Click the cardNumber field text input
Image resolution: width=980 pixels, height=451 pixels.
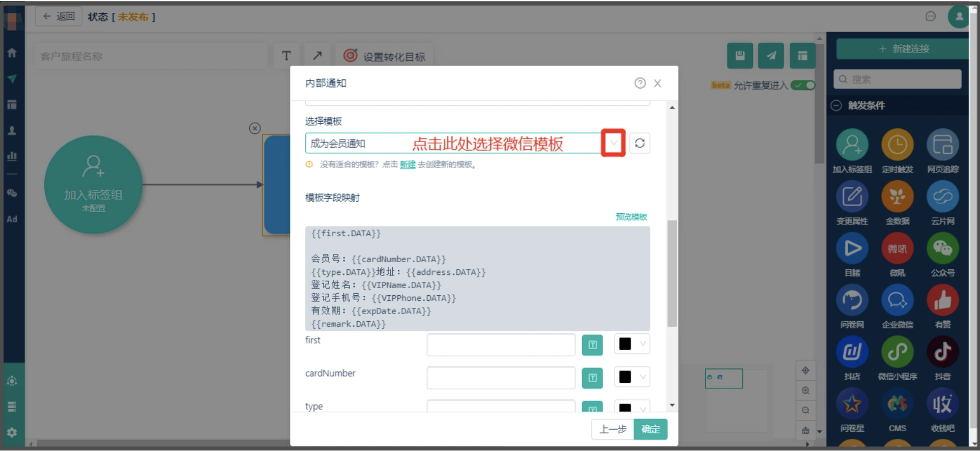501,378
